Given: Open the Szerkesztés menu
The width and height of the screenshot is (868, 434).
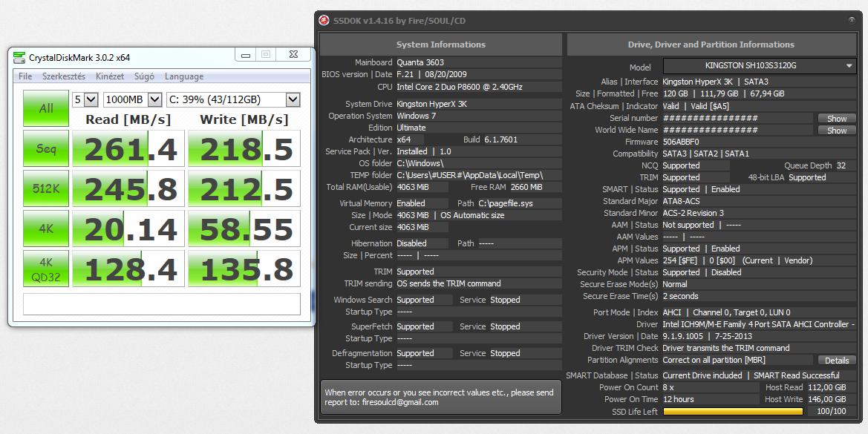Looking at the screenshot, I should (64, 76).
